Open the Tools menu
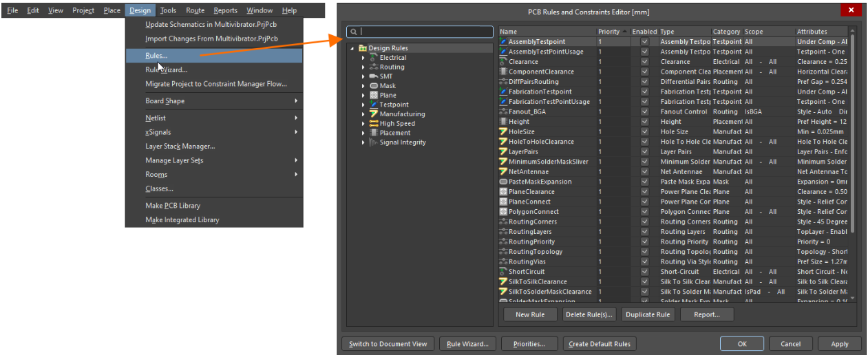 point(168,10)
